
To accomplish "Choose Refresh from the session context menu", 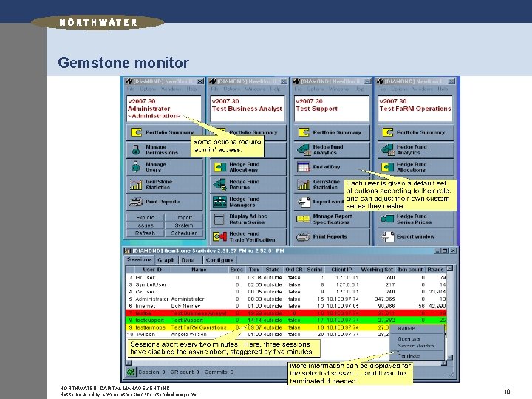I will pos(406,329).
